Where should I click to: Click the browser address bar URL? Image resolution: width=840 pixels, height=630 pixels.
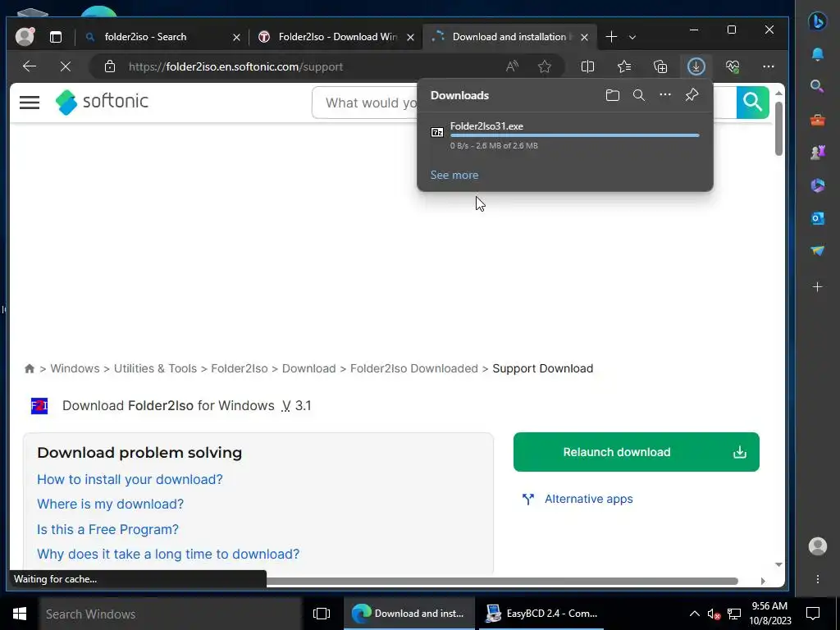coord(235,67)
